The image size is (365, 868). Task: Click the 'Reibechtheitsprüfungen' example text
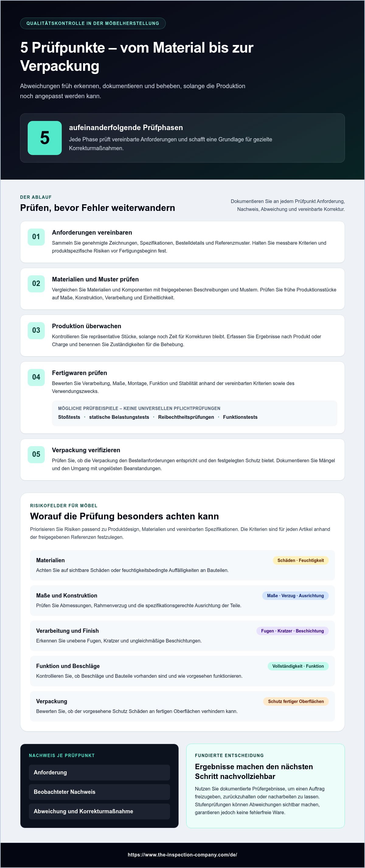pyautogui.click(x=186, y=417)
